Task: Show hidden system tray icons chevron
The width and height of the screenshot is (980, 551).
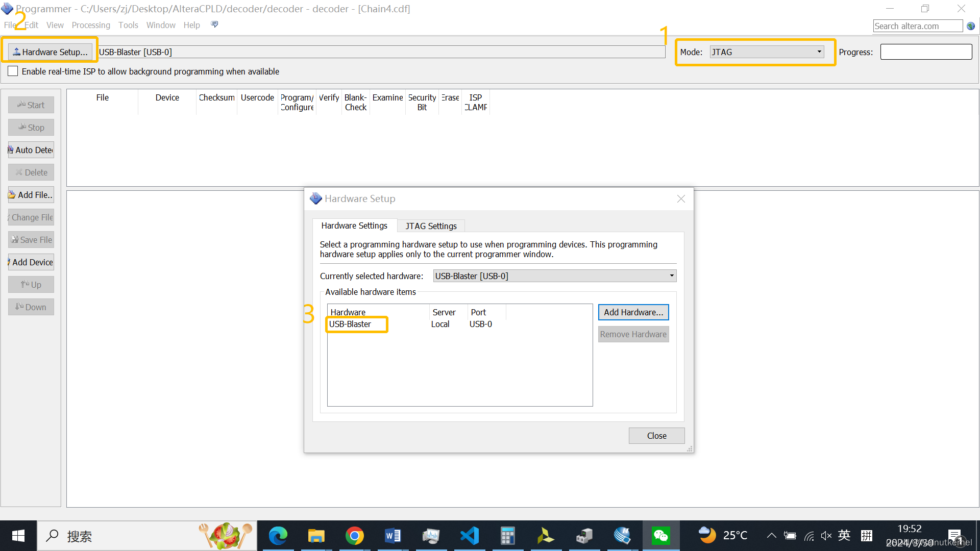Action: coord(771,536)
